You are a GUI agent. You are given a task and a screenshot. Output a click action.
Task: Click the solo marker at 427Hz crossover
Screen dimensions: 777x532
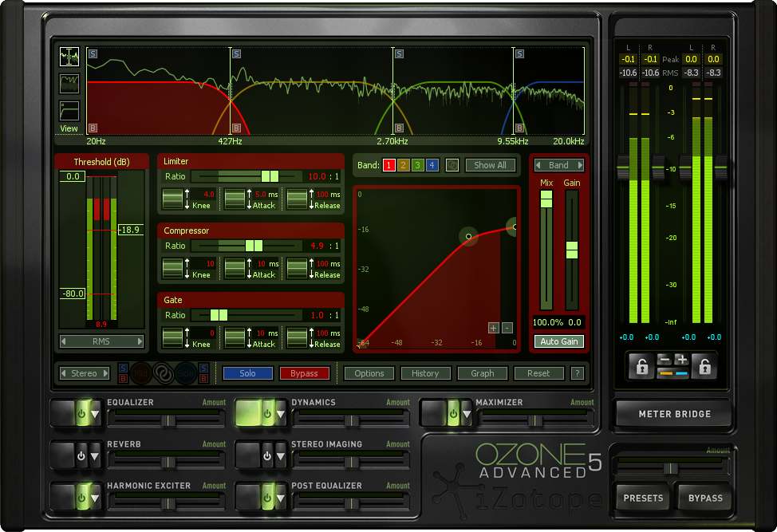coord(236,54)
